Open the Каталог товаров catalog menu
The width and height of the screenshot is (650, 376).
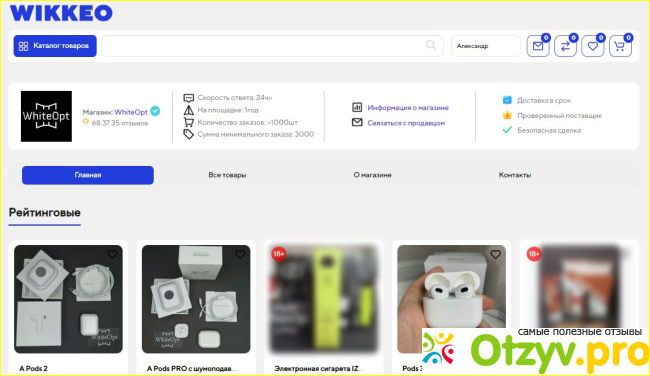click(x=55, y=46)
